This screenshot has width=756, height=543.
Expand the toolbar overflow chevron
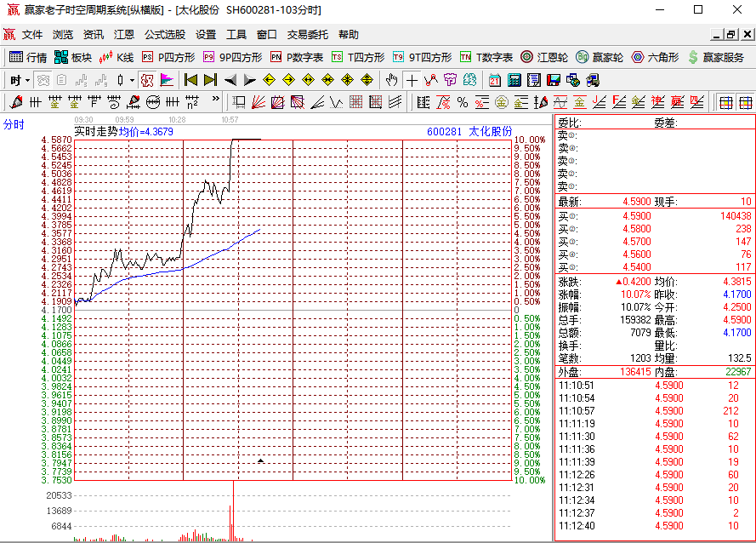tap(215, 99)
